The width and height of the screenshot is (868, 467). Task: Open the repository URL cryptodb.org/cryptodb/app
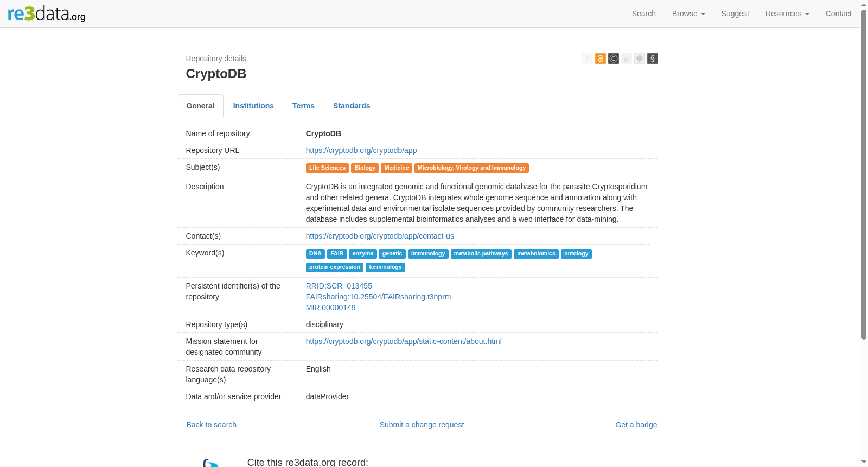tap(361, 150)
